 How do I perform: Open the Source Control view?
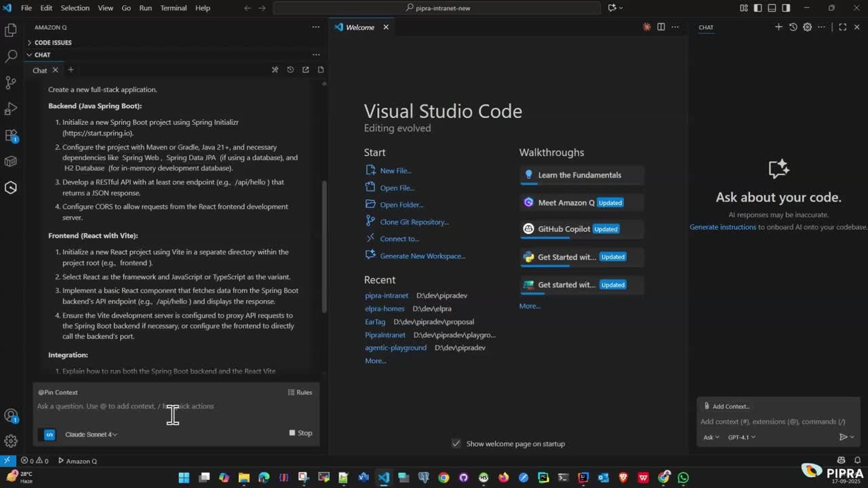(x=11, y=83)
